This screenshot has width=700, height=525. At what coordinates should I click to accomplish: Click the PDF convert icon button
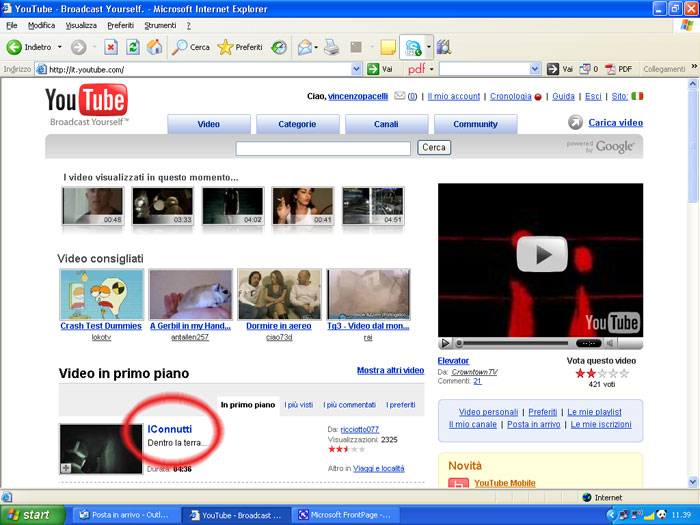coord(618,69)
